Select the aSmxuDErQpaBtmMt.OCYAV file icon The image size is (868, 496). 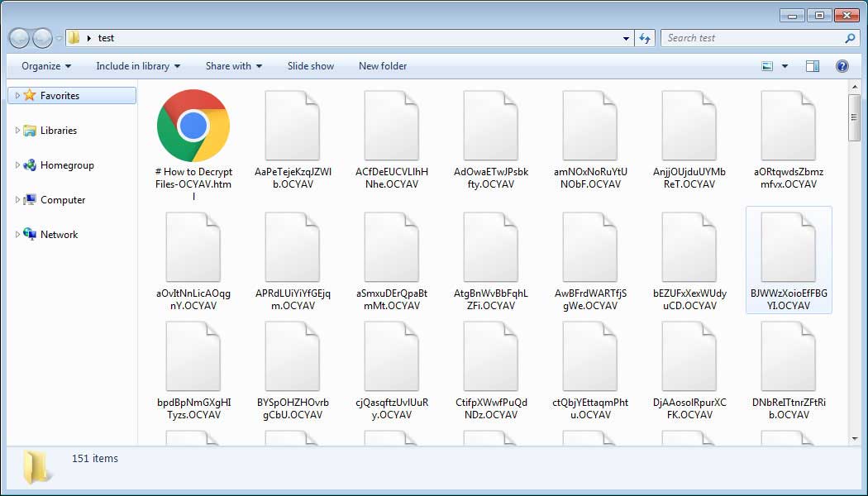pos(391,247)
